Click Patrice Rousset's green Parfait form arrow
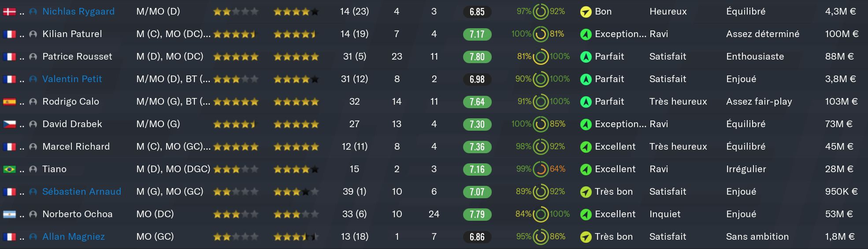The image size is (868, 249). [x=586, y=57]
